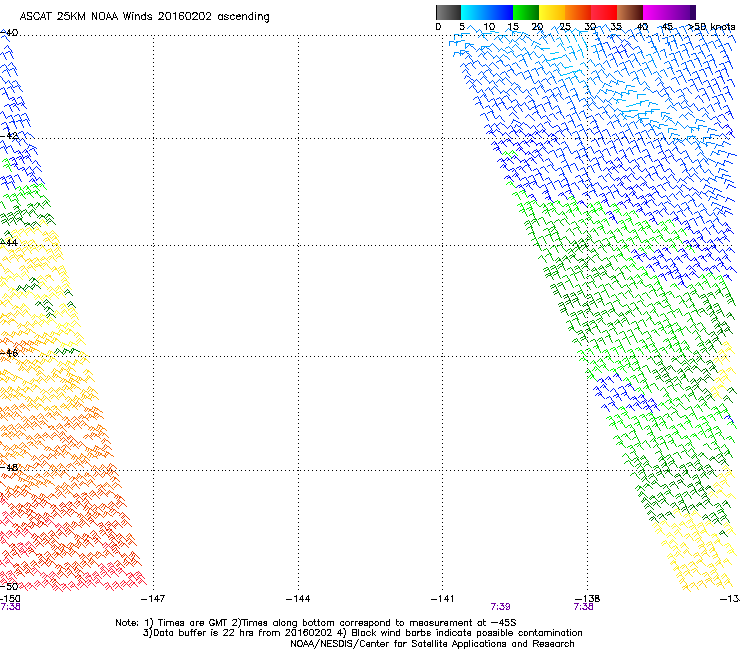Click the '-138' longitude label
Screen dimensions: 740x650
(587, 599)
